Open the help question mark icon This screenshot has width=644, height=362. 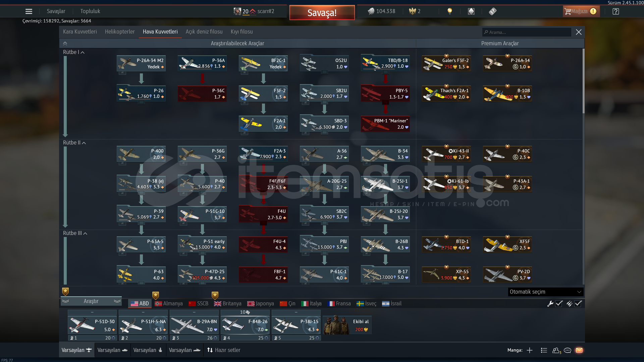[615, 11]
